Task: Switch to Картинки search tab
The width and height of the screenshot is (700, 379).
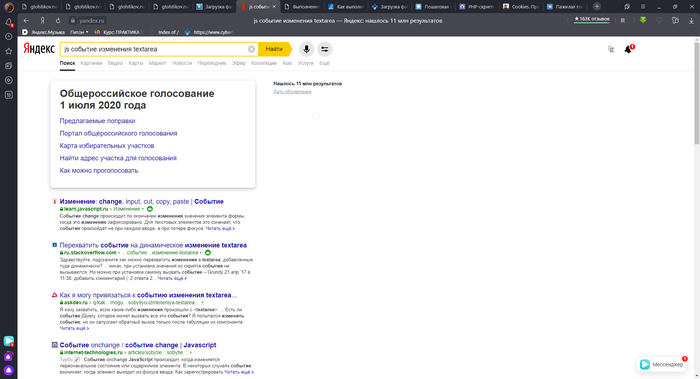Action: [x=91, y=63]
